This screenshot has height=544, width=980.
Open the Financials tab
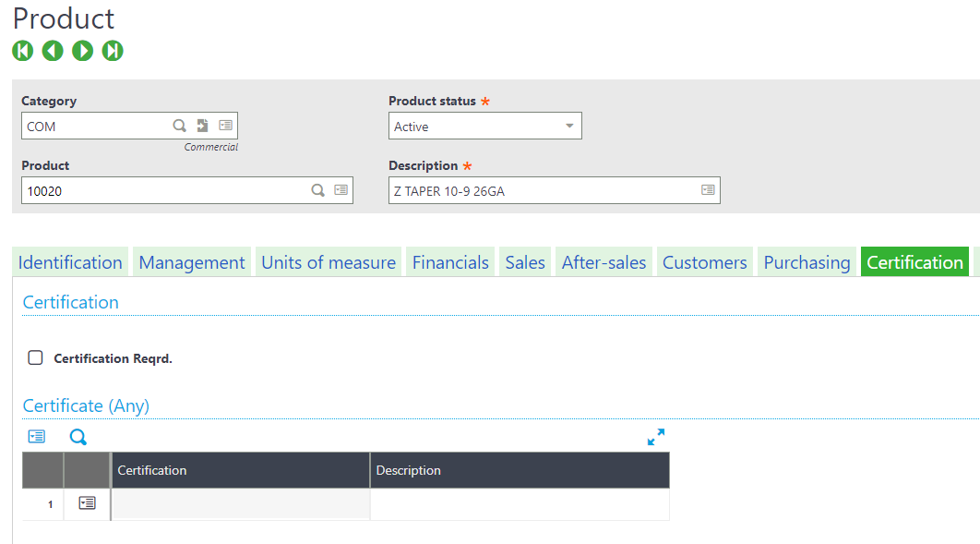click(450, 262)
